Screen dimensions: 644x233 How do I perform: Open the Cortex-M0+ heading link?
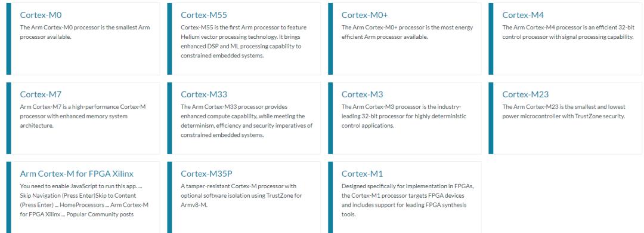(x=364, y=15)
